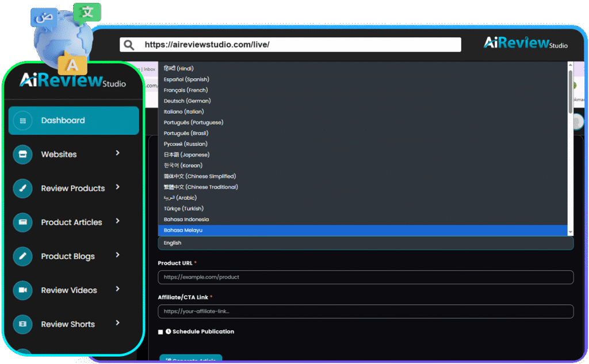This screenshot has width=589, height=364.
Task: Click the Review Products brush icon
Action: click(x=23, y=188)
